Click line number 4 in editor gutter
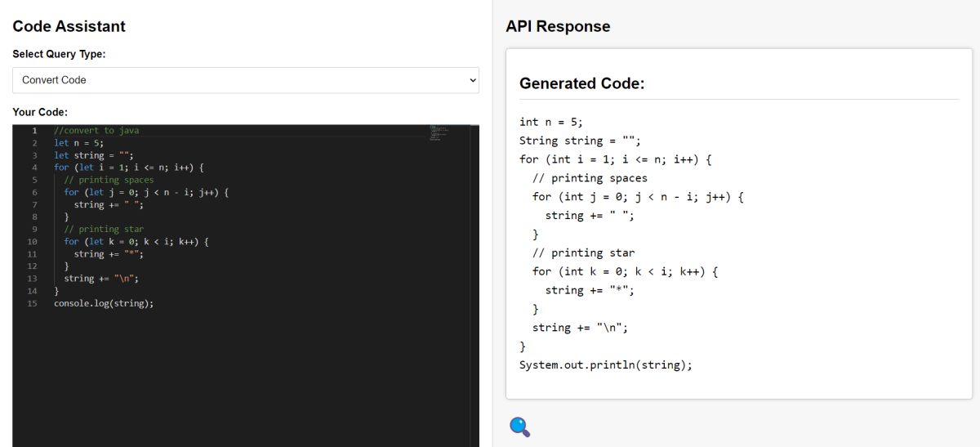The height and width of the screenshot is (447, 980). point(34,168)
